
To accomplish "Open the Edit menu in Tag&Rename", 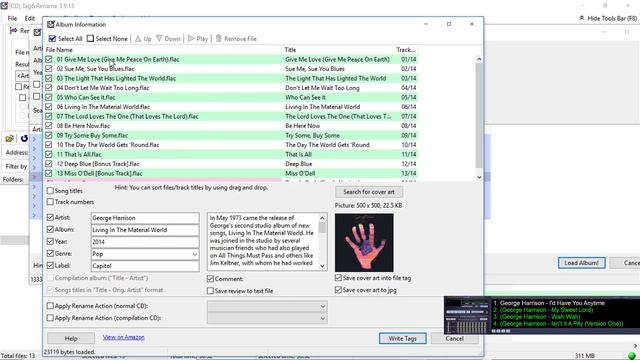I will point(29,18).
